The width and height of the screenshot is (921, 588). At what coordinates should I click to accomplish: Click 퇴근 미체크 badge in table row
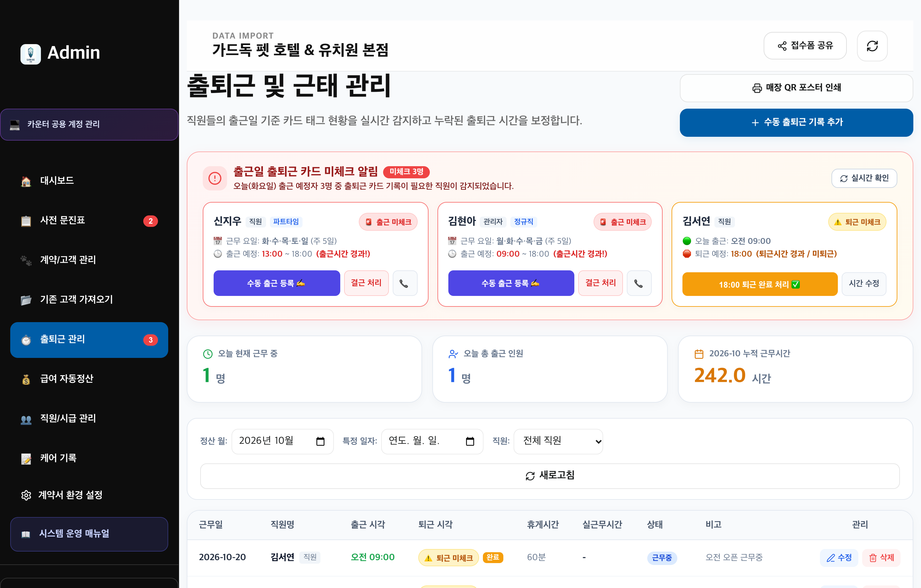tap(448, 558)
